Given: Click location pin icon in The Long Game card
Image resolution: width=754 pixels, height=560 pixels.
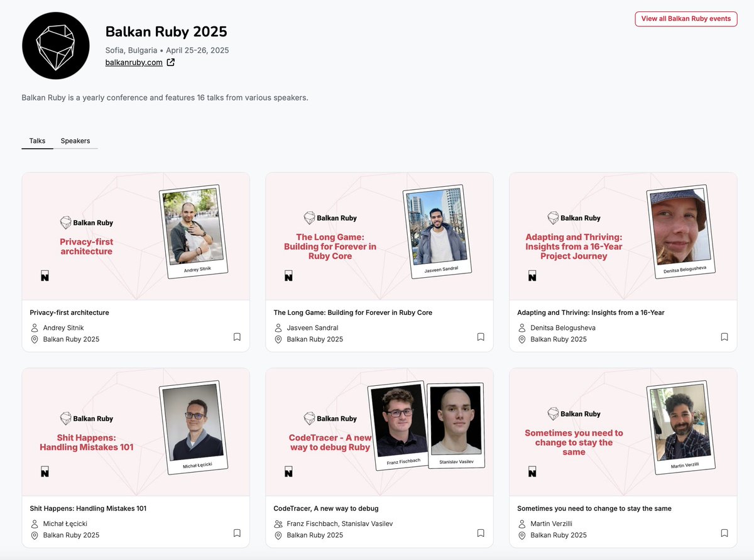Looking at the screenshot, I should [x=278, y=339].
